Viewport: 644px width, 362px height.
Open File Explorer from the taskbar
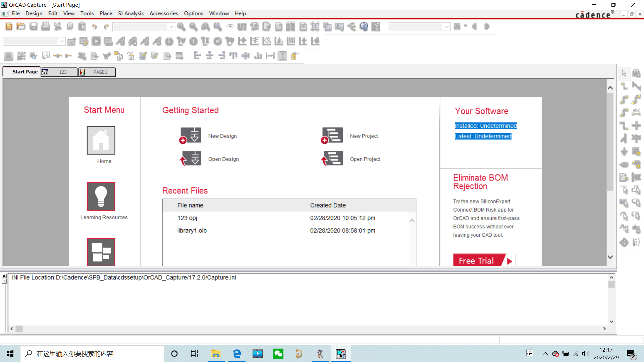216,354
